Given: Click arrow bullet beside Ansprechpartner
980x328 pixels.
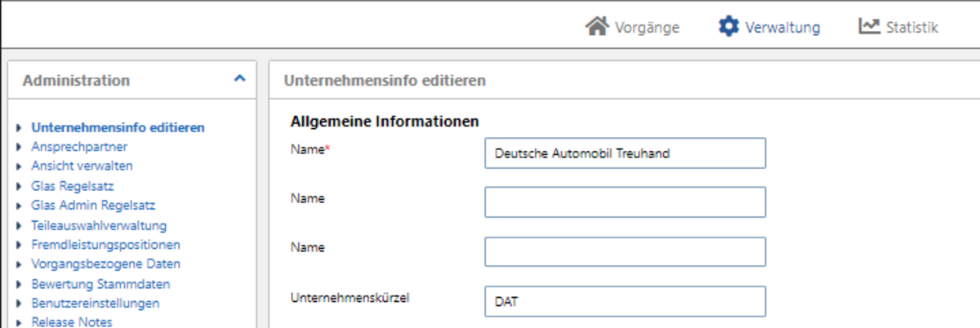Looking at the screenshot, I should tap(18, 148).
